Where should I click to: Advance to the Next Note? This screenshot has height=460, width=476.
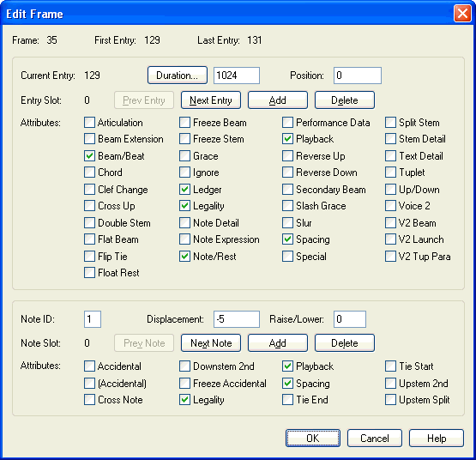(211, 343)
